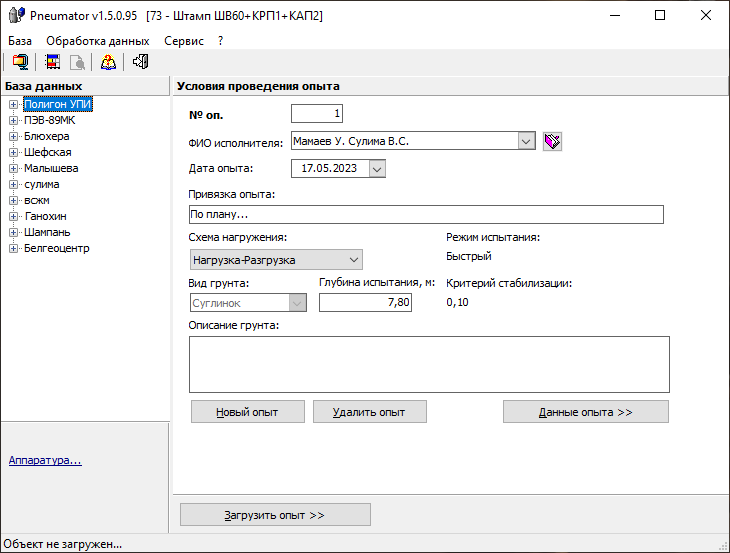This screenshot has width=730, height=553.
Task: Click the colored data table toolbar icon
Action: 53,62
